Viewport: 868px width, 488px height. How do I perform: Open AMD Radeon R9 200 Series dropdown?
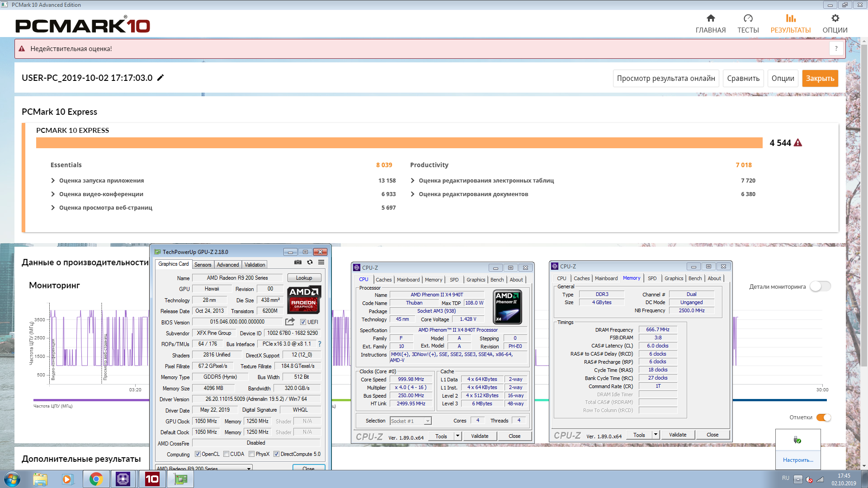[x=203, y=469]
